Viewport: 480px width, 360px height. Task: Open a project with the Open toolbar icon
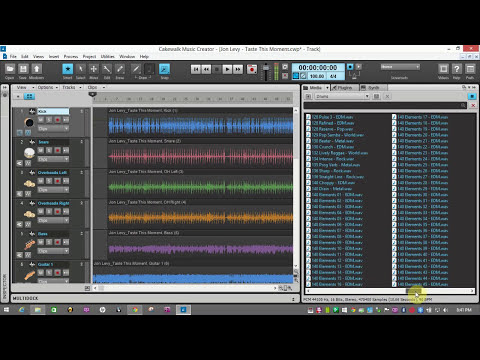(10, 69)
